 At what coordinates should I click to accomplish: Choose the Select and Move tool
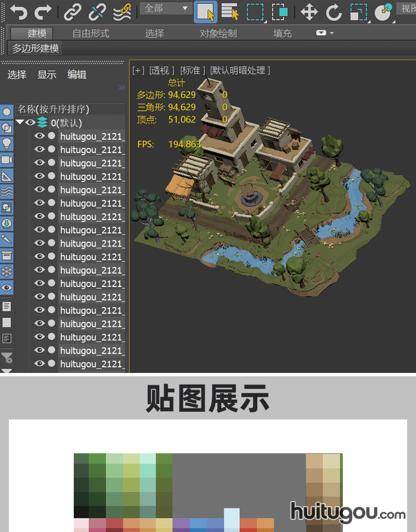[309, 11]
